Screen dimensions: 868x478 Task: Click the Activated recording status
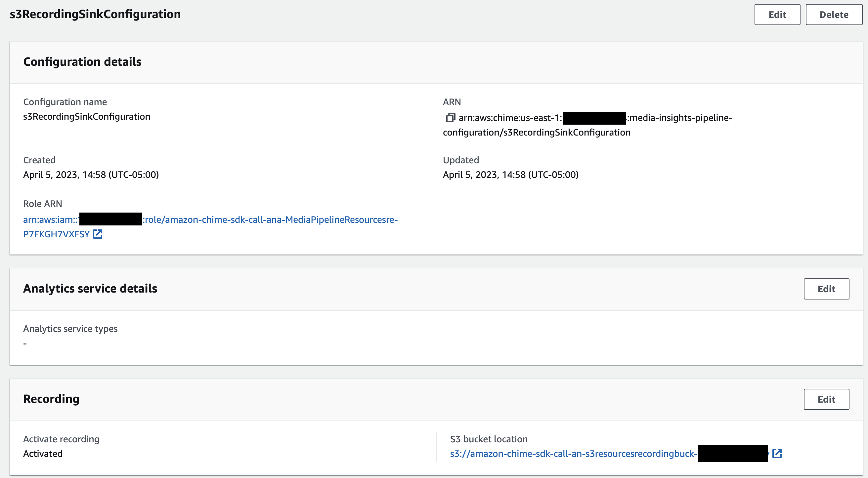pos(43,454)
